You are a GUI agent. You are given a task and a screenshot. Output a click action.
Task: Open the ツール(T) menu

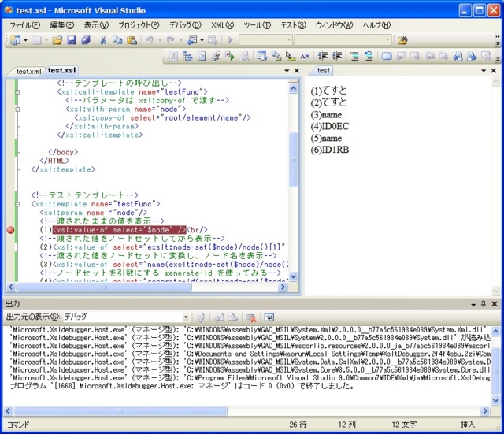[257, 25]
